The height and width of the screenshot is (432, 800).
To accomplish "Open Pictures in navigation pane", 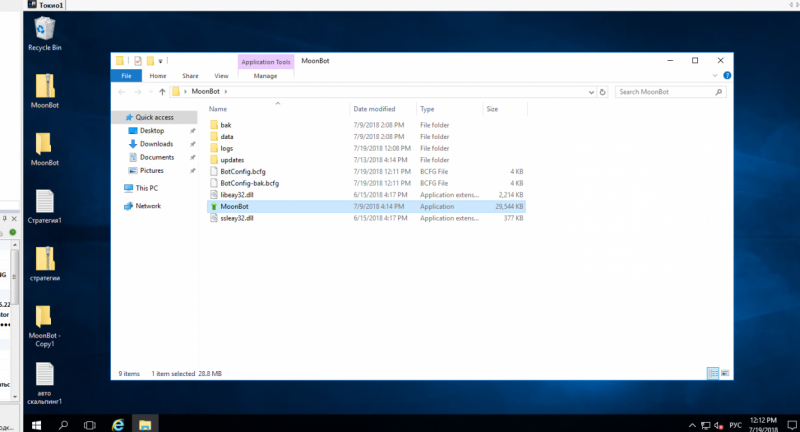I will click(x=152, y=170).
